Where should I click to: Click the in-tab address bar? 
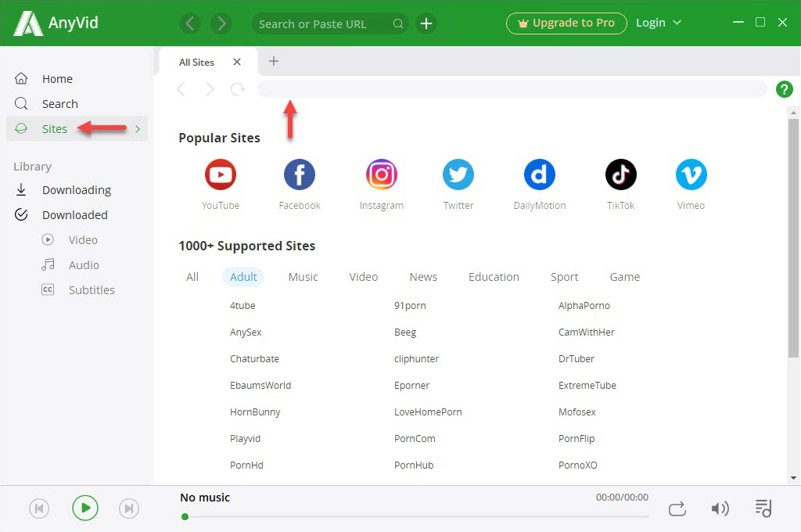click(x=512, y=89)
